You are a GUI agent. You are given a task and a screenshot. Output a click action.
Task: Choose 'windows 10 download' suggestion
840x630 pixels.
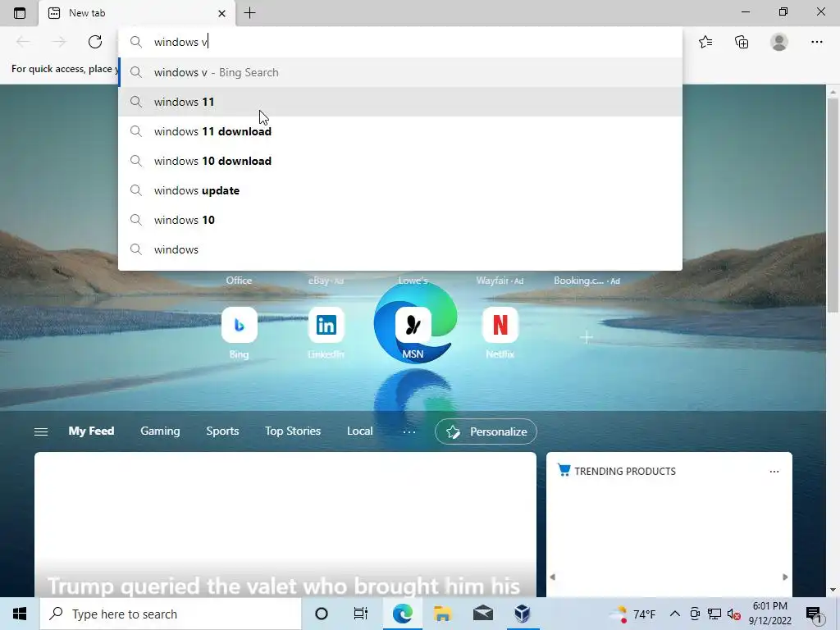(400, 161)
